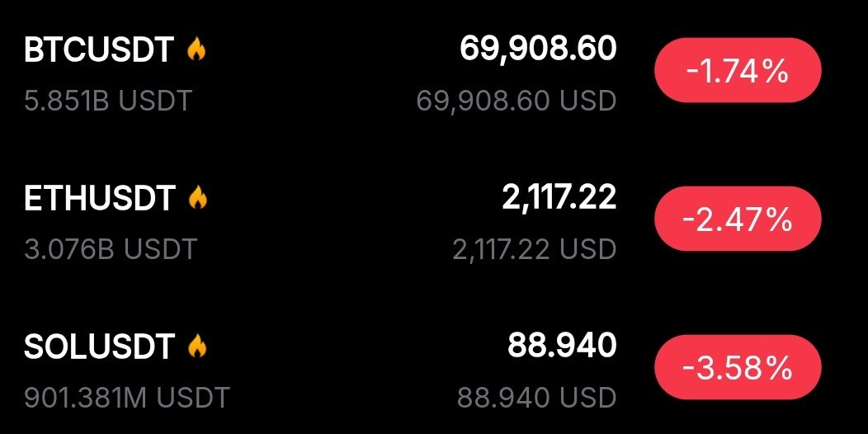Toggle the -3.58% red badge for SOLUSDT
The image size is (868, 434).
738,369
